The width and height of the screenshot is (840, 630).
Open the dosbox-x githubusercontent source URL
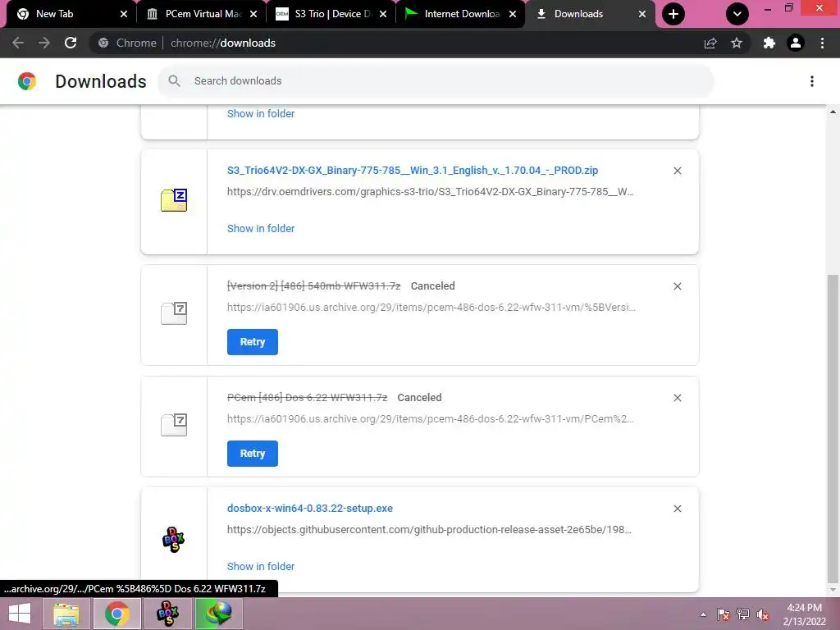(x=429, y=530)
